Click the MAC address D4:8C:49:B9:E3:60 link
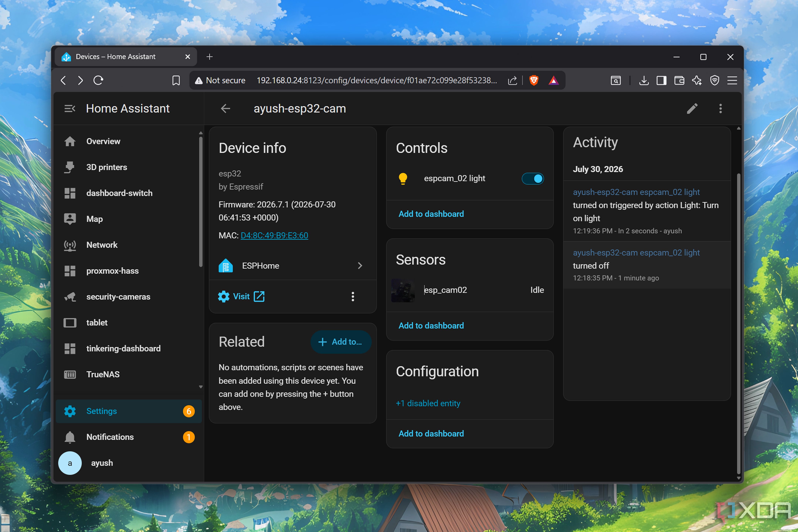Viewport: 798px width, 532px height. pos(274,236)
